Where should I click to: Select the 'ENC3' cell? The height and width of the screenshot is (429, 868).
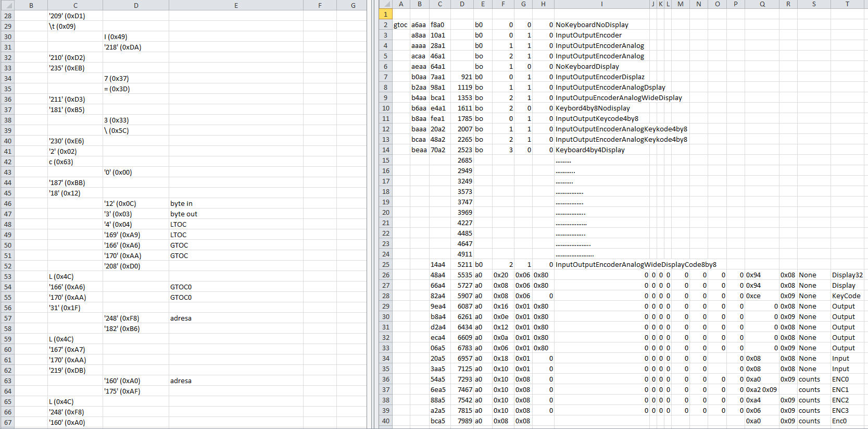(840, 411)
